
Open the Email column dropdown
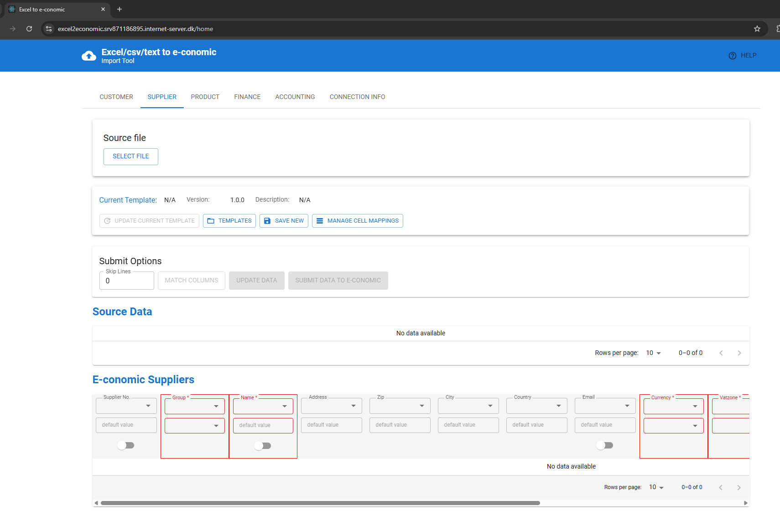click(x=605, y=406)
